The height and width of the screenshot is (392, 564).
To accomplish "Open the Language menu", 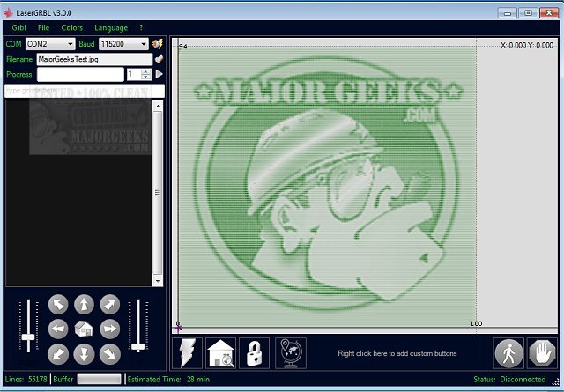I will click(x=111, y=27).
